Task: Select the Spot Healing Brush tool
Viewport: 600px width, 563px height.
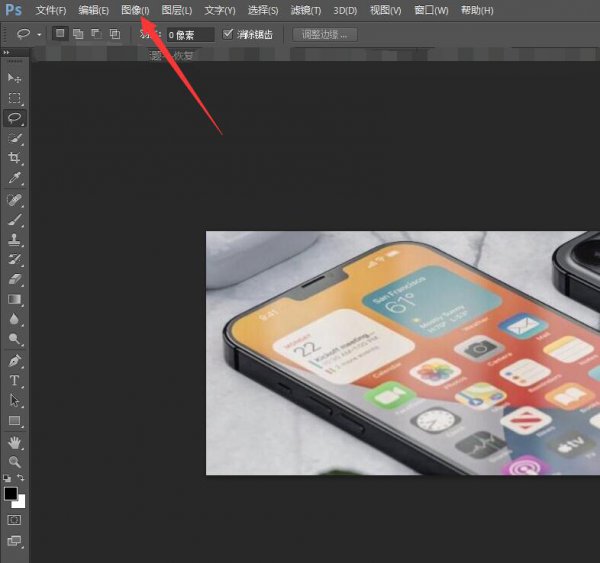Action: tap(14, 200)
